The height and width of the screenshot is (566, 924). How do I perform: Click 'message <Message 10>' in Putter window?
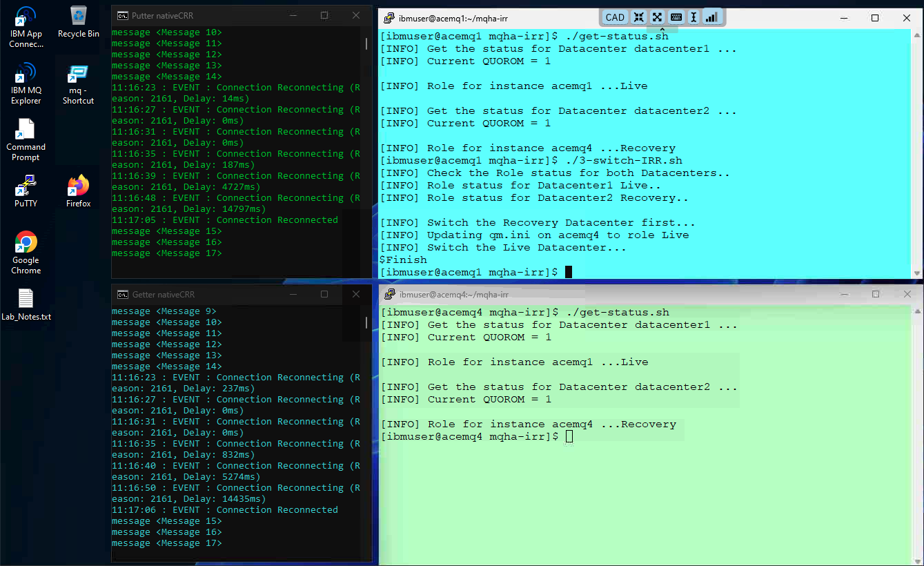pos(167,32)
